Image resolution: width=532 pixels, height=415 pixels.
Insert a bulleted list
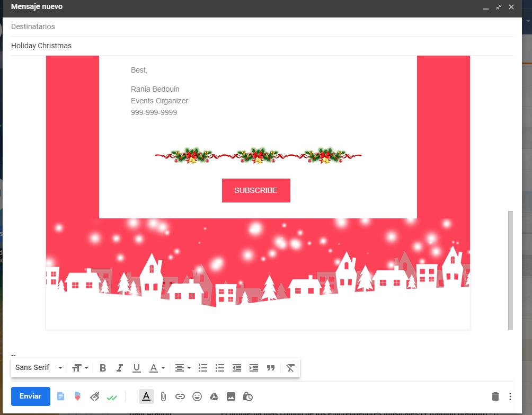click(220, 367)
